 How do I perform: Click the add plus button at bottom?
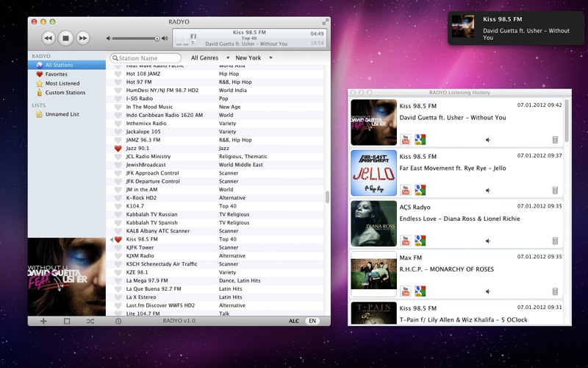click(43, 321)
